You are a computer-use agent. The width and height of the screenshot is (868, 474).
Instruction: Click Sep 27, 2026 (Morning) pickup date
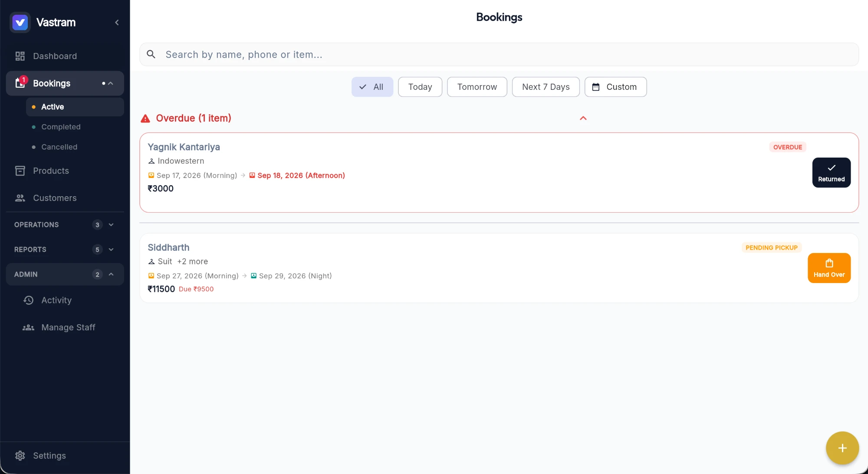pos(197,276)
